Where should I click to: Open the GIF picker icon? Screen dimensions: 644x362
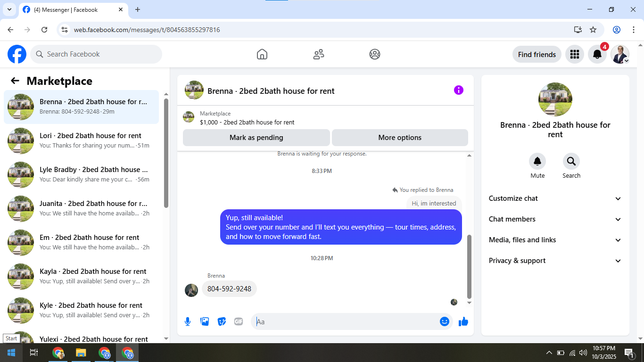coord(239,321)
